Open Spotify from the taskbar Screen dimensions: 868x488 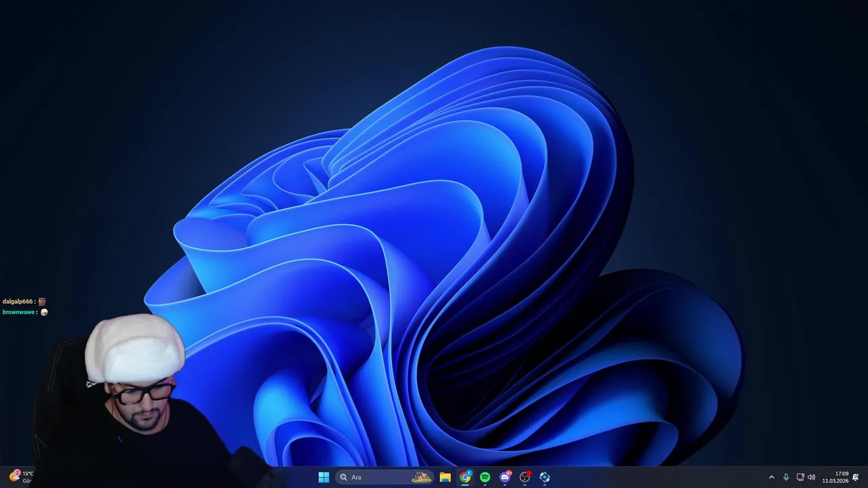[485, 477]
